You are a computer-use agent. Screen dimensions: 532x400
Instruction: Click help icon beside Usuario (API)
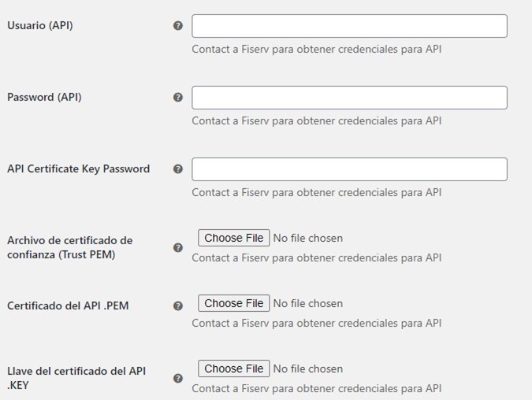tap(178, 26)
